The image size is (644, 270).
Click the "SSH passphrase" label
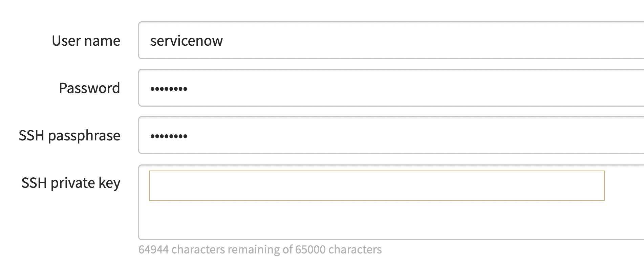(x=69, y=136)
